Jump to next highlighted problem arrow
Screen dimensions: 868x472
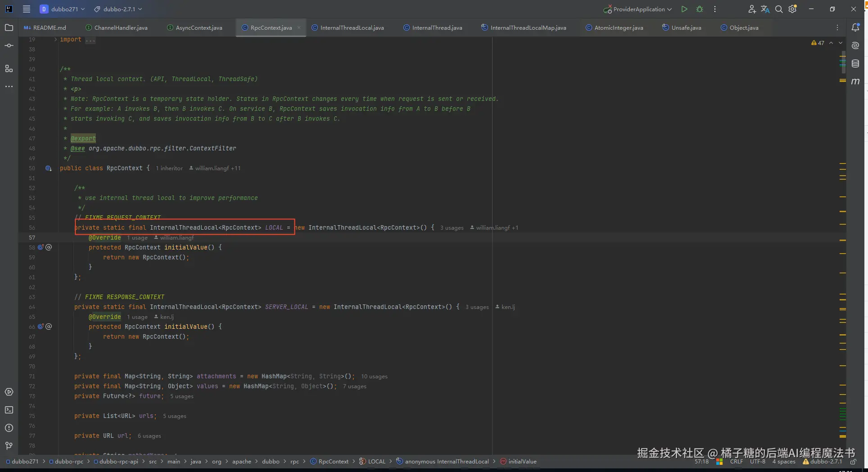tap(841, 43)
